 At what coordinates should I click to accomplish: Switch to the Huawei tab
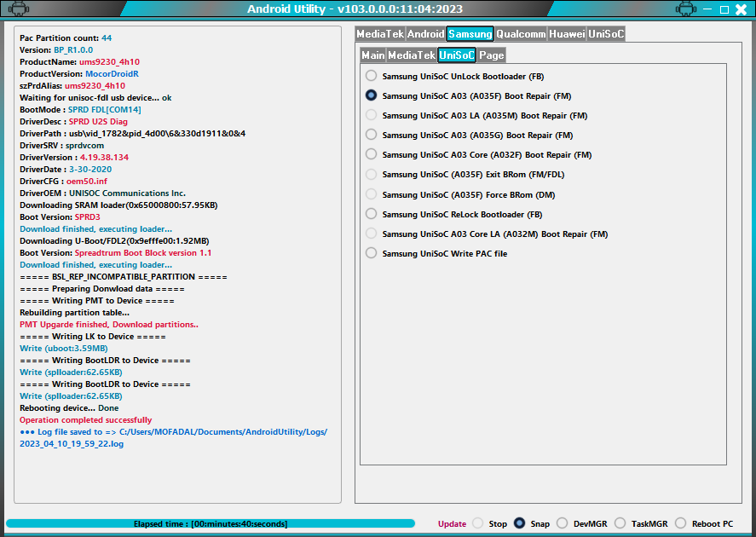(x=567, y=34)
